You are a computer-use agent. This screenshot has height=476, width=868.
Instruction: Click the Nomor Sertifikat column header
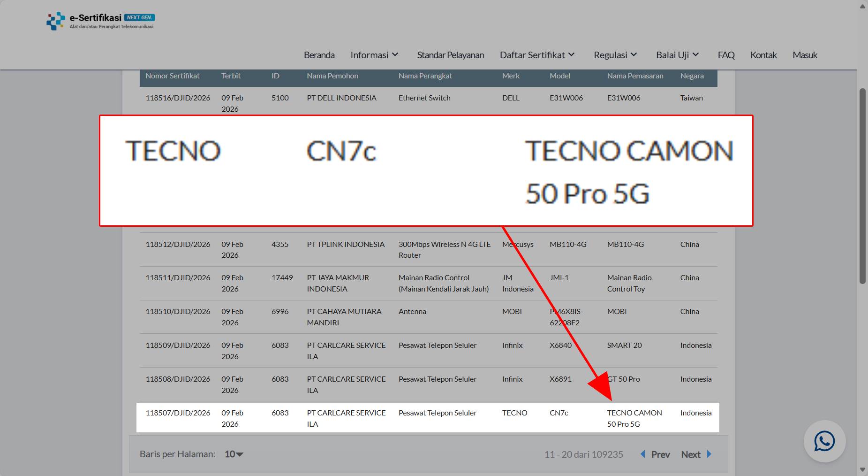click(x=172, y=76)
